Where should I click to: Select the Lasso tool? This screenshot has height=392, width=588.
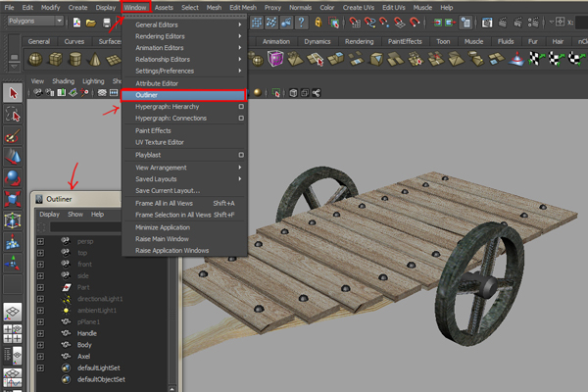pos(13,115)
